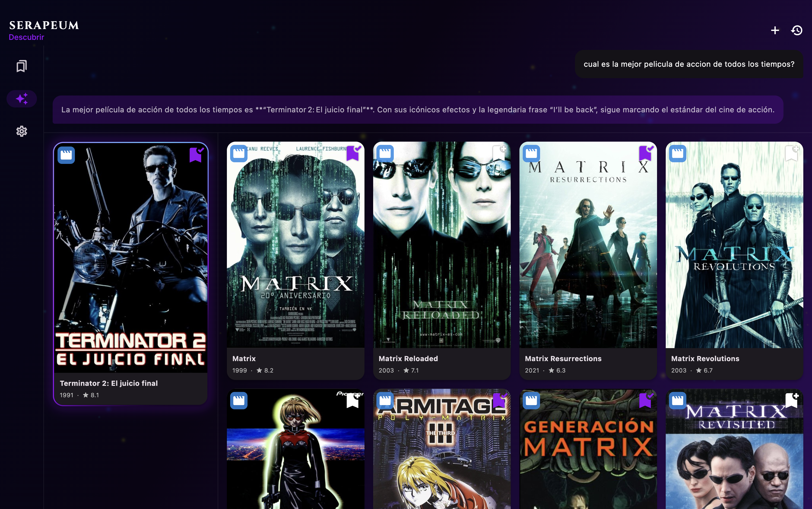Toggle saved bookmark on Armitage card

tap(499, 400)
